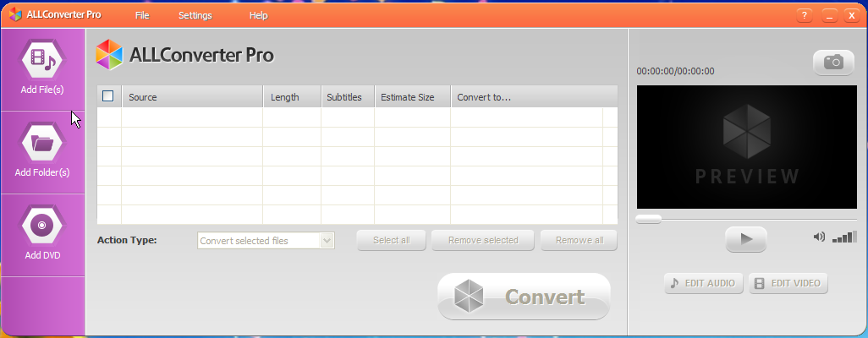Click the help question mark button

(805, 15)
